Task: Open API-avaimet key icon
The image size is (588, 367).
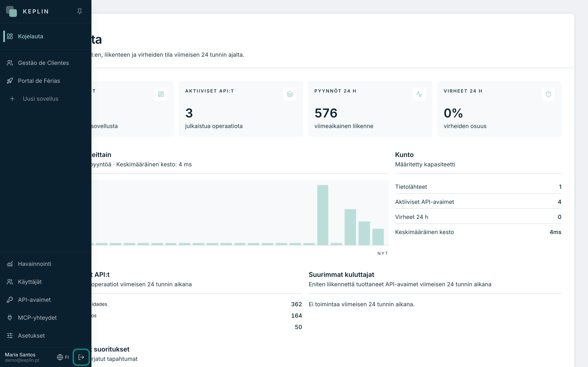Action: click(x=10, y=300)
